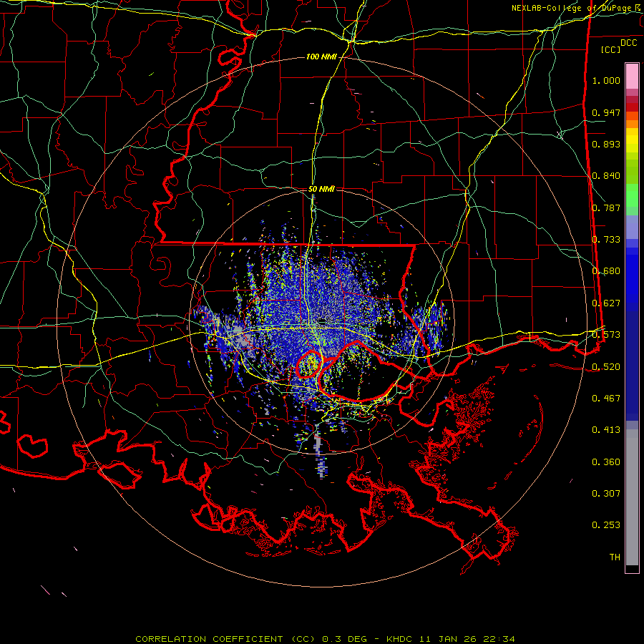Click the [CC] units label

611,49
